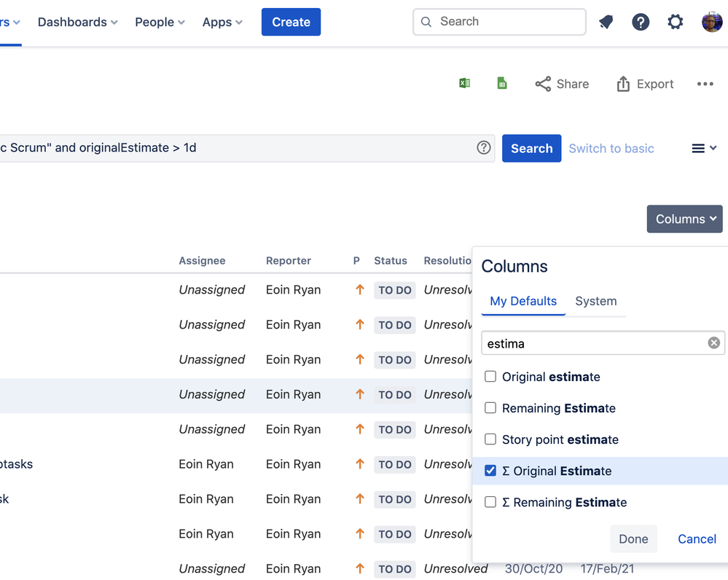Click Done in Columns panel
Image resolution: width=728 pixels, height=580 pixels.
(x=633, y=538)
